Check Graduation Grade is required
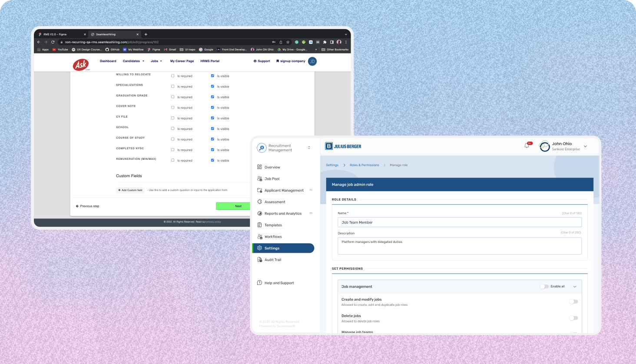Viewport: 636px width, 364px height. point(172,97)
